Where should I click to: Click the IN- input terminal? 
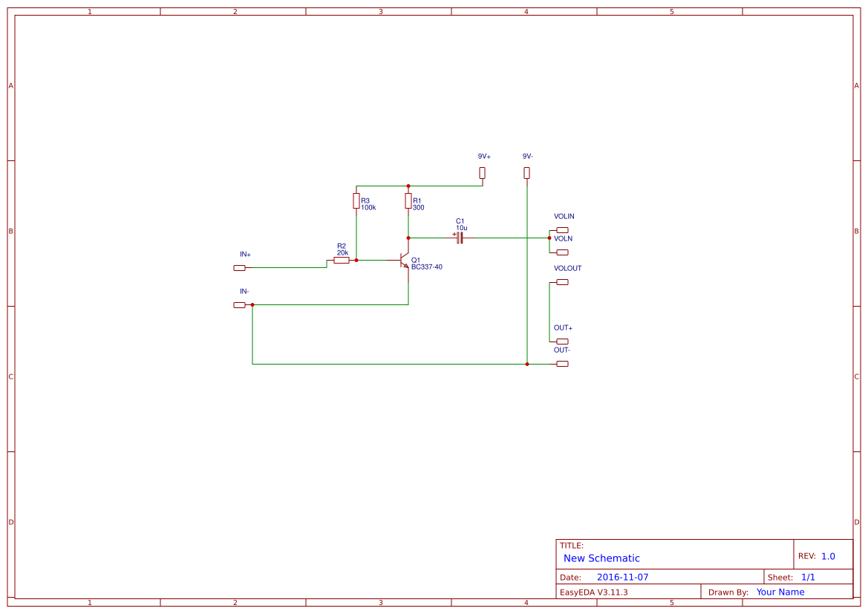[x=239, y=304]
